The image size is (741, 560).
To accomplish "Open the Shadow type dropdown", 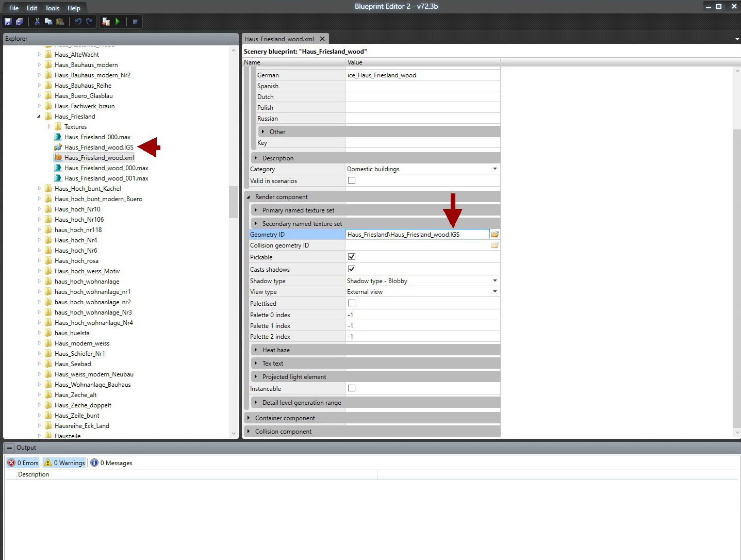I will (495, 281).
